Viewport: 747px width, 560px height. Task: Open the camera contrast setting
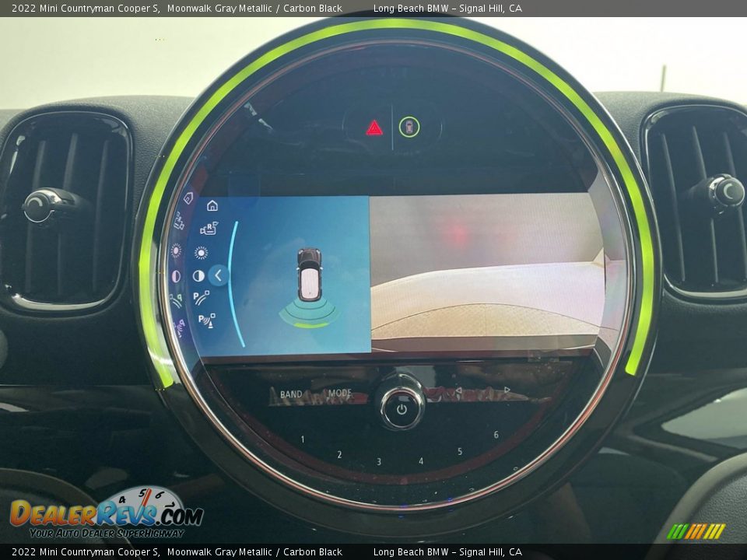[198, 275]
